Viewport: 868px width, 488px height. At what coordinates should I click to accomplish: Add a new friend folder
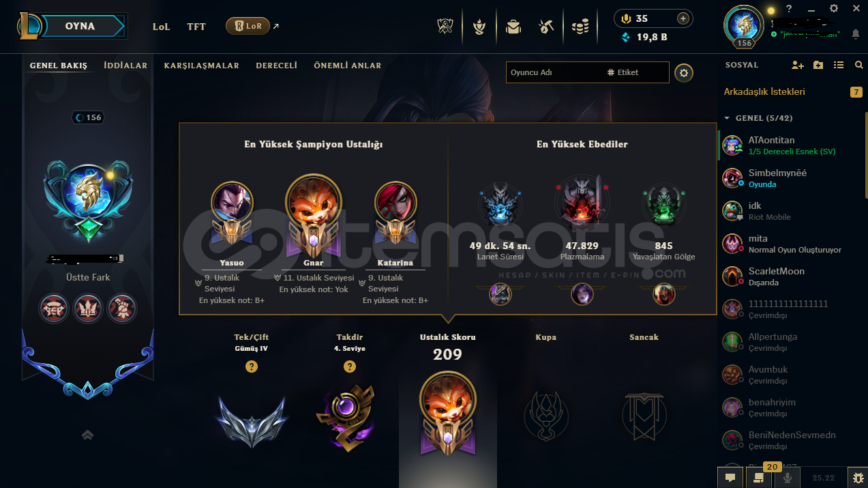tap(818, 65)
